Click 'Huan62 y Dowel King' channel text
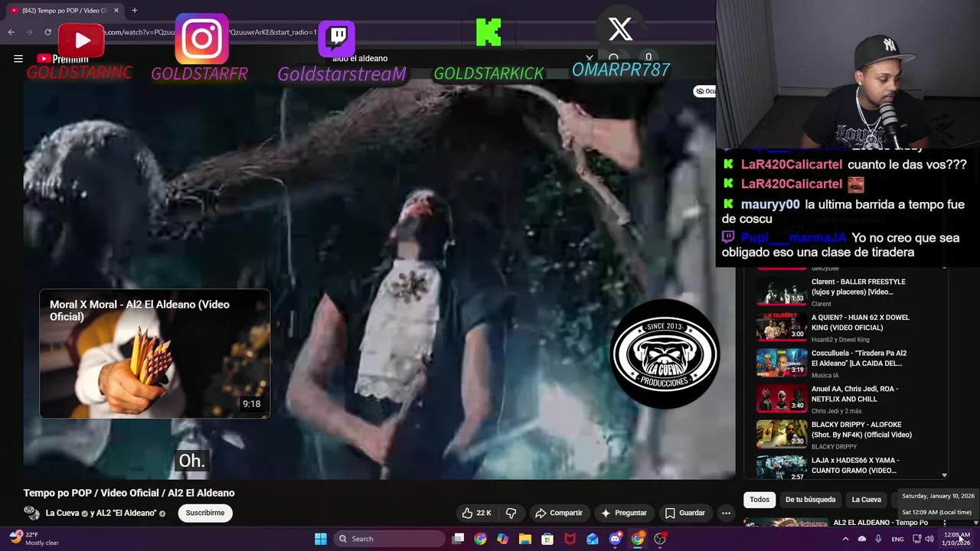This screenshot has width=980, height=551. tap(841, 340)
